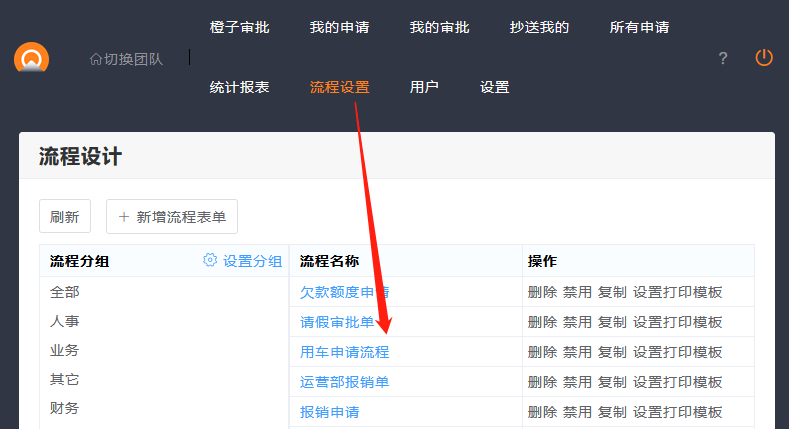
Task: Select the 人事 process group
Action: (x=64, y=321)
